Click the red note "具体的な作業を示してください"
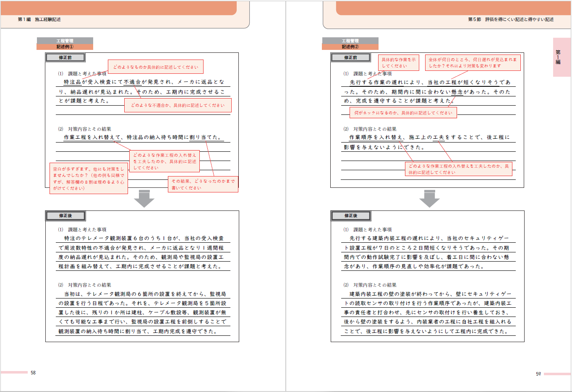 (399, 62)
